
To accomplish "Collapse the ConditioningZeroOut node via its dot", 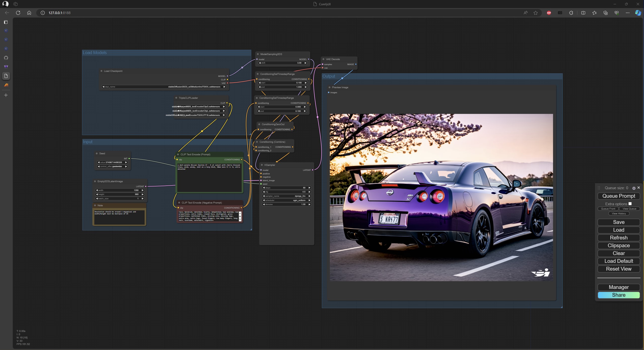I will 259,124.
